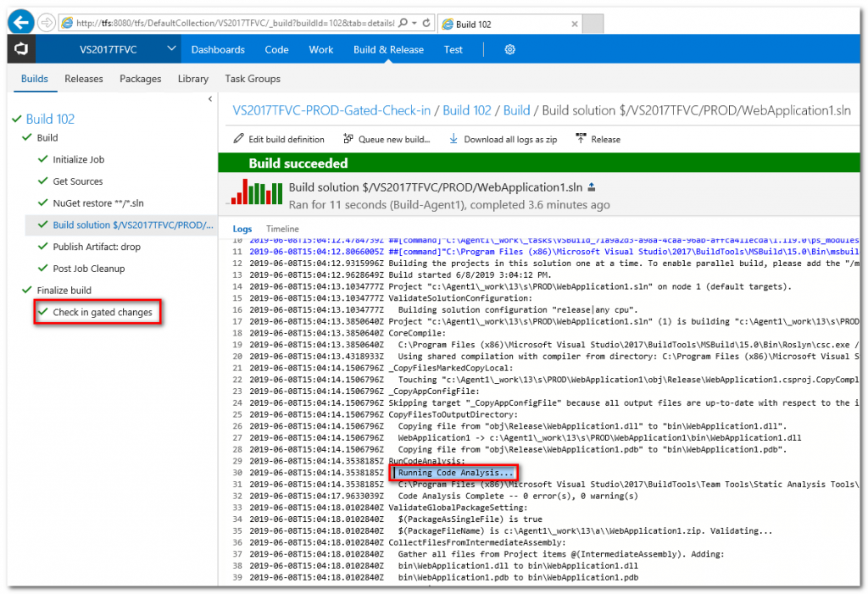Screen dimensions: 868x594
Task: Click the Internet Explorer icon on Build 102 tab
Action: click(448, 24)
